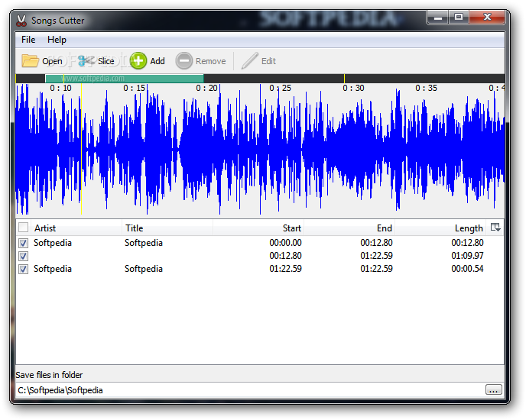Open the column chooser icon in header
Image resolution: width=526 pixels, height=420 pixels.
click(x=495, y=228)
